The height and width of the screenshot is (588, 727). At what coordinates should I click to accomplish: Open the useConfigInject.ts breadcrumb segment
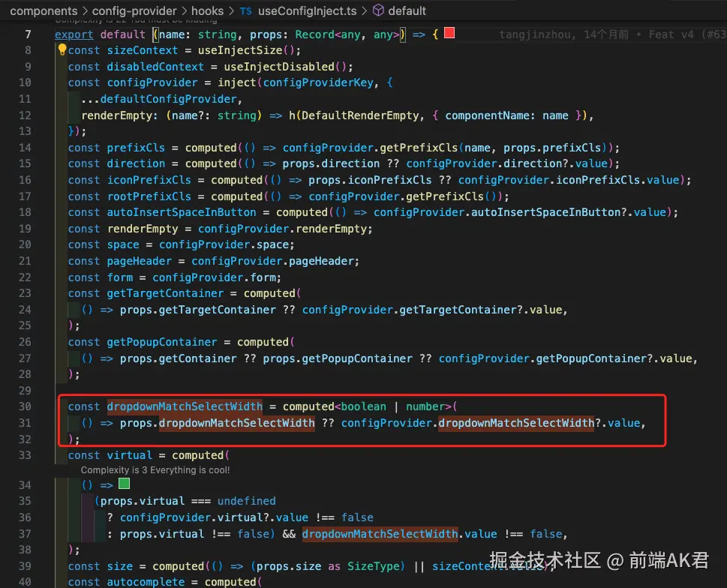308,10
